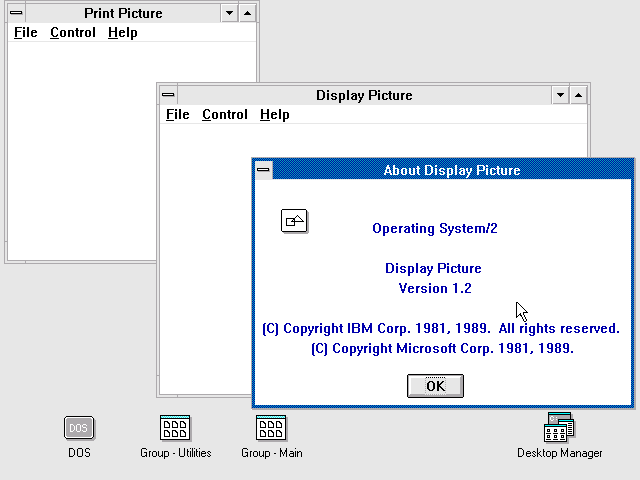Click the "Group - Utilities" icon label
The image size is (640, 480).
tap(176, 453)
